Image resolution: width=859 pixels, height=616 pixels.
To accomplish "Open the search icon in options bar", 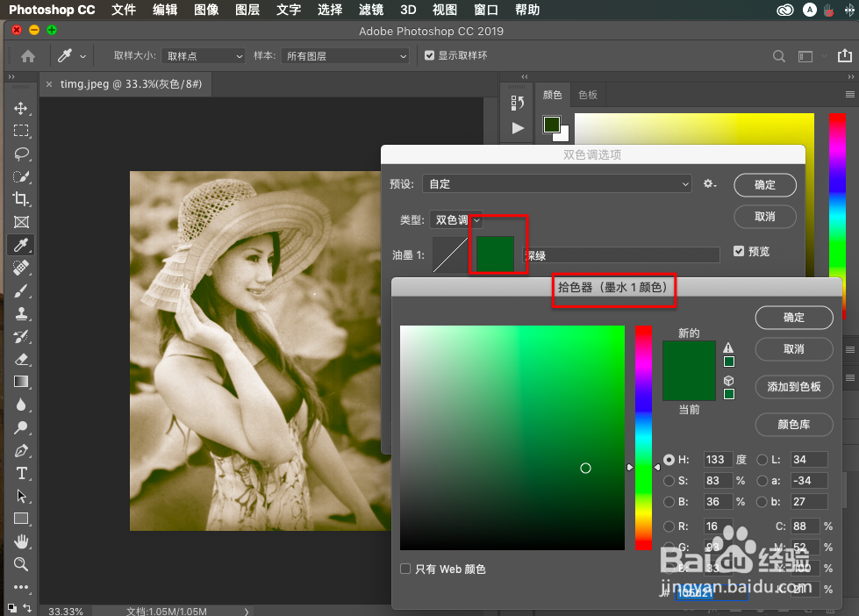I will point(778,56).
